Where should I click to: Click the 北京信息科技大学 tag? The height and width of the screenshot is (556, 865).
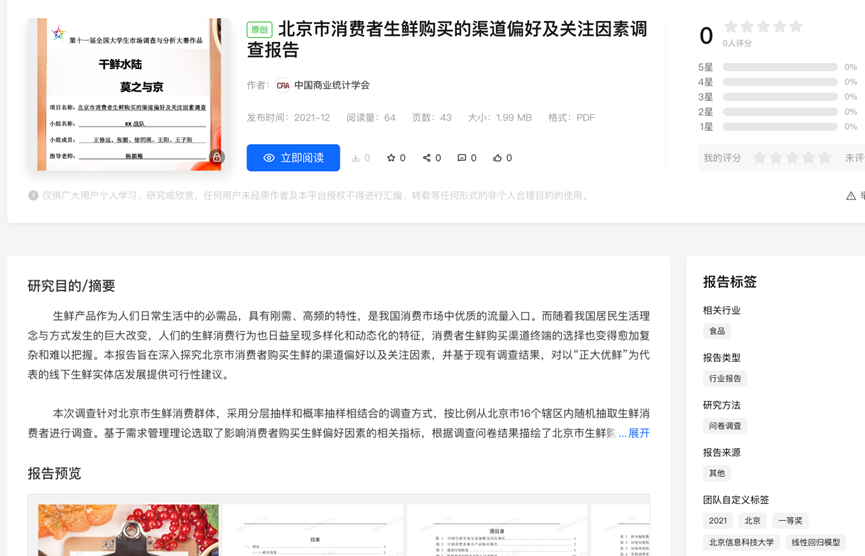tap(741, 542)
